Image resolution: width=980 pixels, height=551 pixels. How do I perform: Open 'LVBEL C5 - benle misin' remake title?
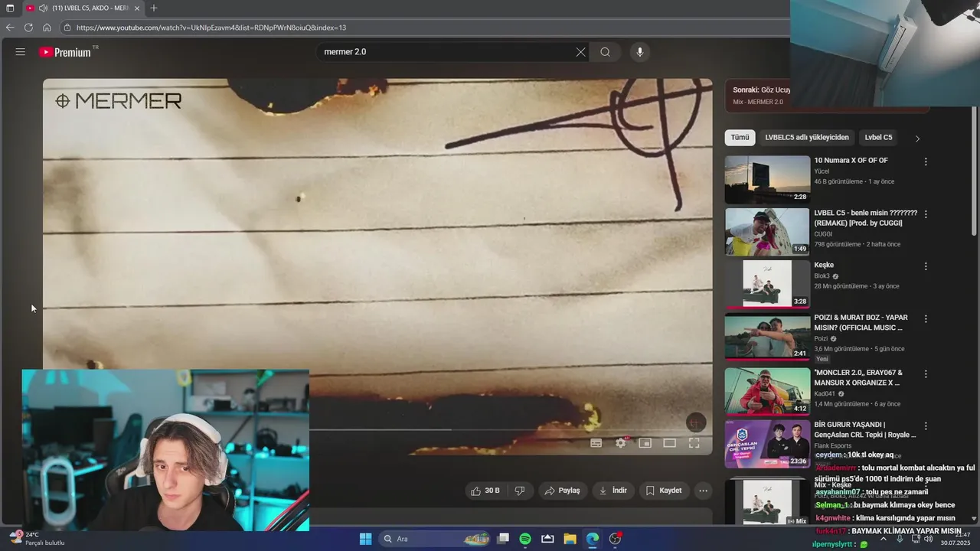point(866,218)
